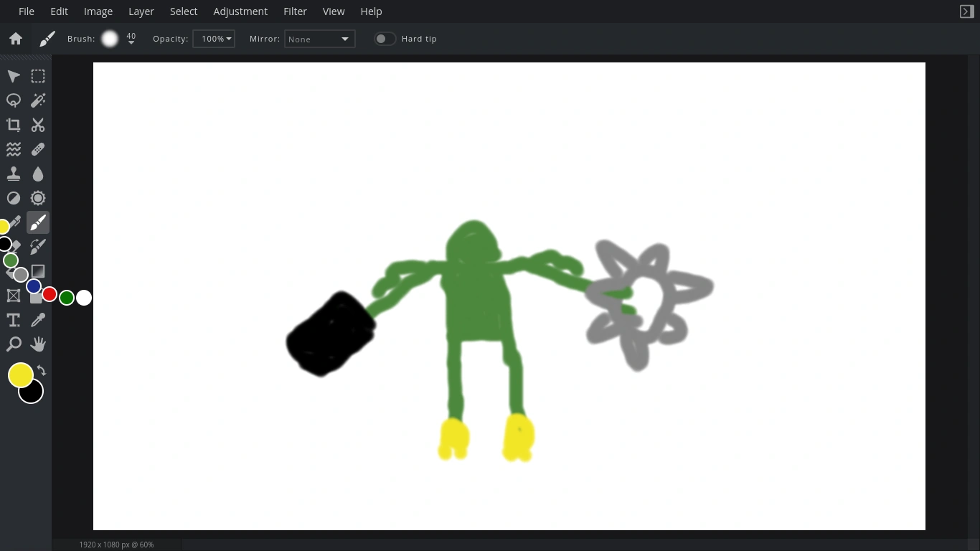The image size is (980, 551).
Task: Select the Arrange arrow tool
Action: [14, 76]
